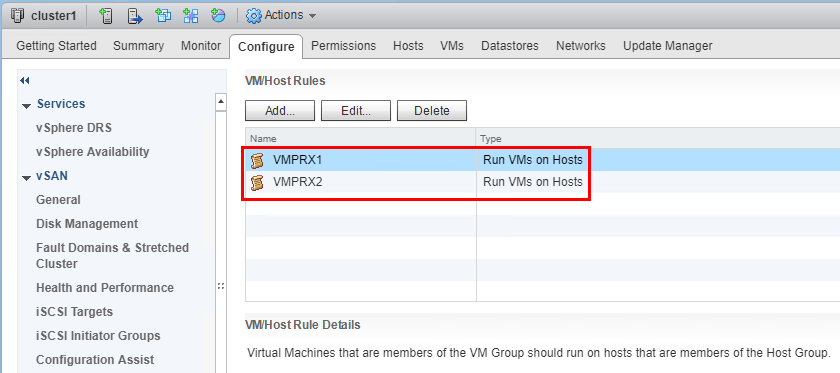Collapse the navigation pane with double-arrow icon
This screenshot has height=373, width=840.
(x=24, y=81)
